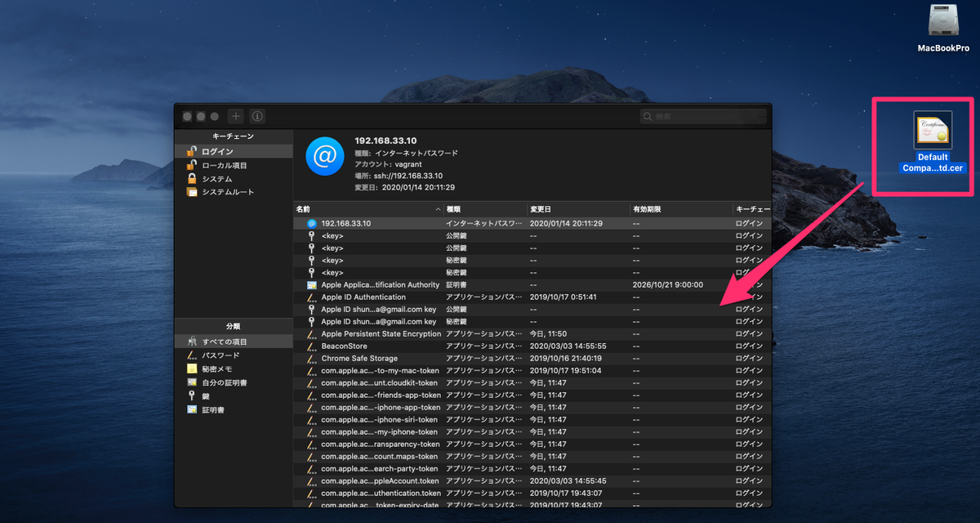Select com.apple.ac...unt.cloudkit-token row
This screenshot has width=980, height=523.
pos(532,382)
